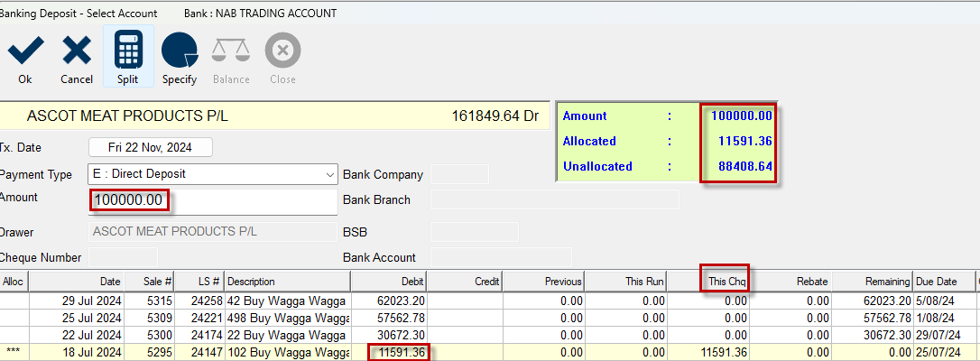Click LS number 24258
Viewport: 980px width, 361px height.
coord(206,301)
